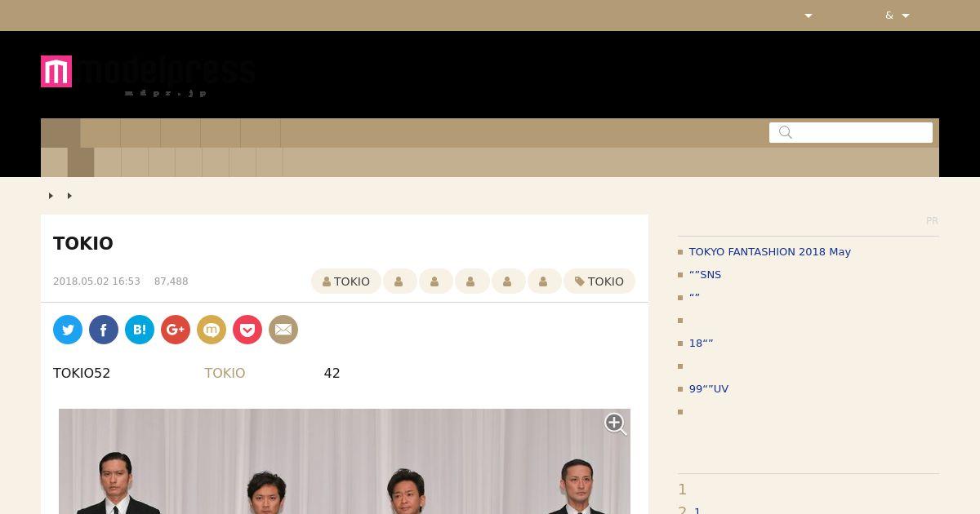The image size is (980, 514).
Task: Open the modelpress logo home link
Action: pos(148,76)
